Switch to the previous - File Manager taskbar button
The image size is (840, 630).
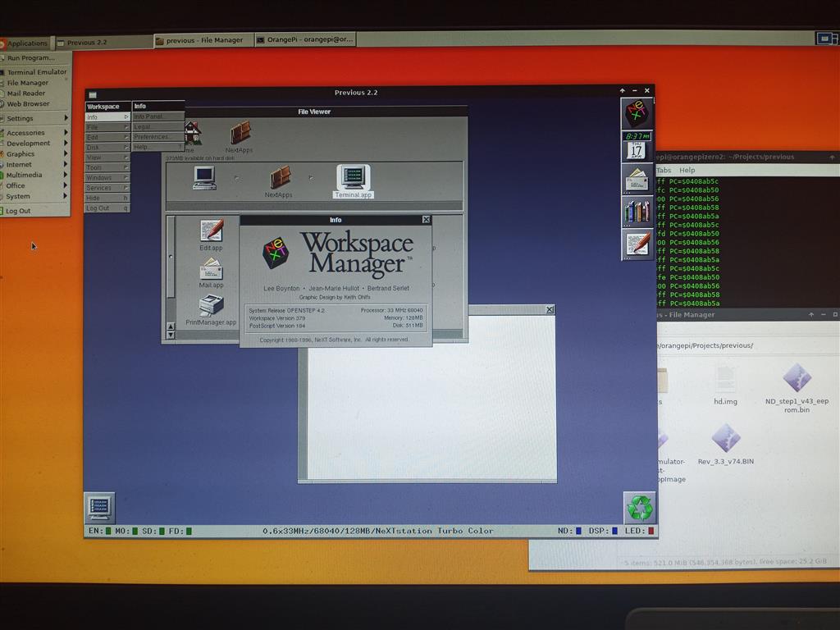tap(203, 40)
